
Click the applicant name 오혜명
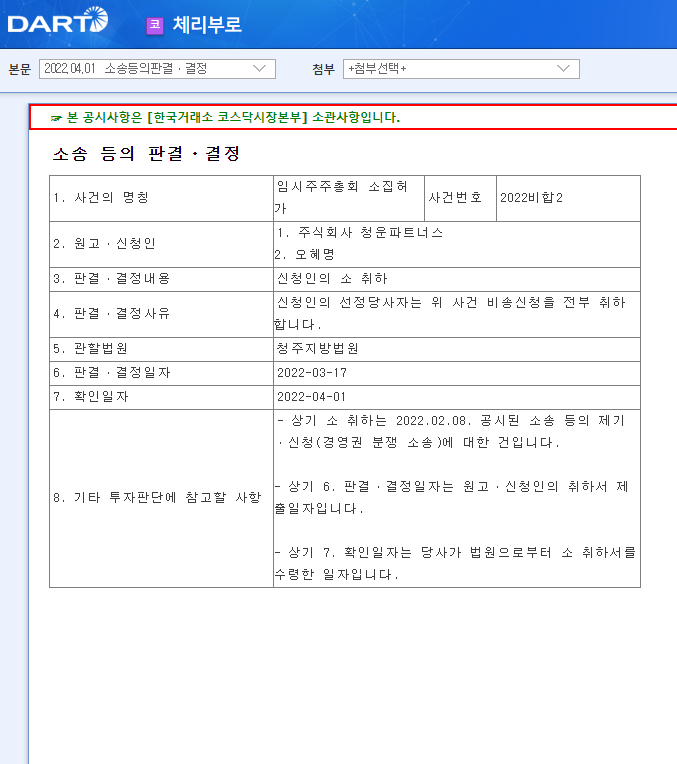coord(315,254)
